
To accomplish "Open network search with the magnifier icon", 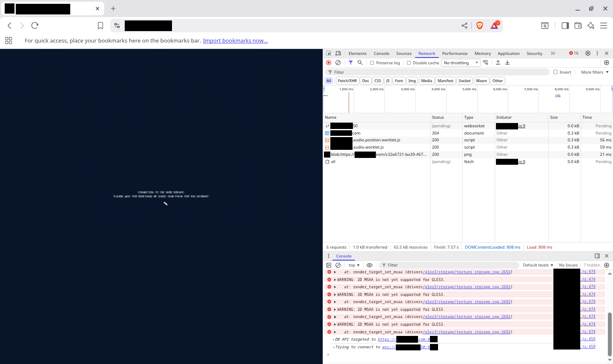I will (360, 63).
